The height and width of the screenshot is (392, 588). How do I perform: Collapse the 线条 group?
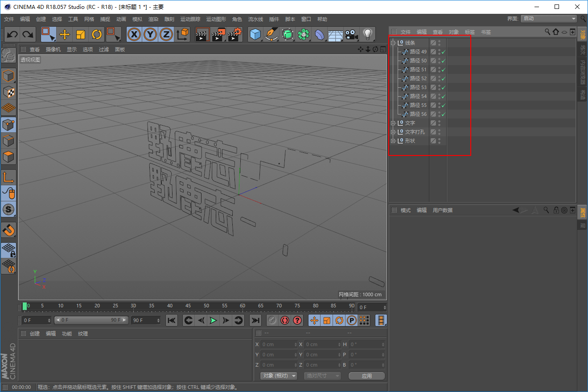point(393,43)
